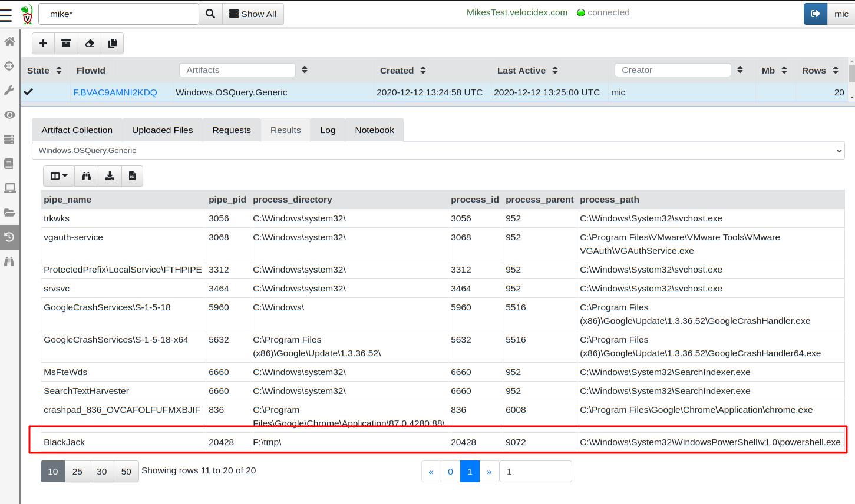Open flow link F.BVAC9AMNI2KDQ

(x=115, y=92)
